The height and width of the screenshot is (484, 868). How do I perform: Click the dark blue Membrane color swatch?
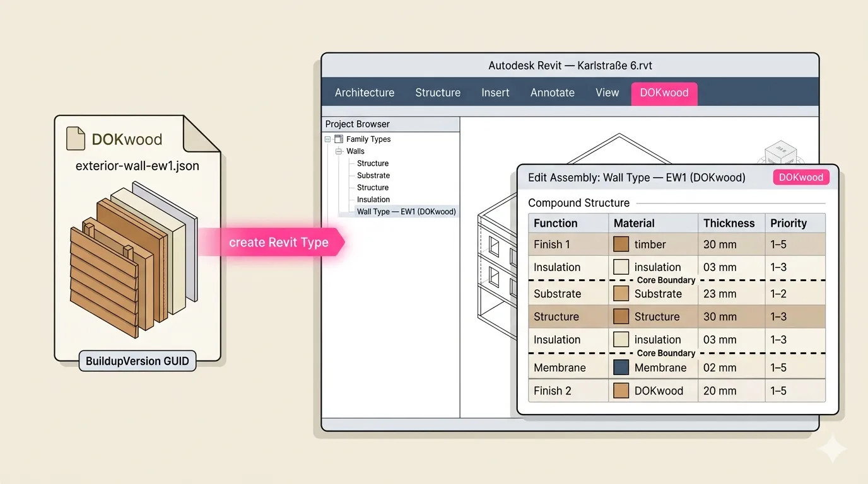click(x=621, y=367)
